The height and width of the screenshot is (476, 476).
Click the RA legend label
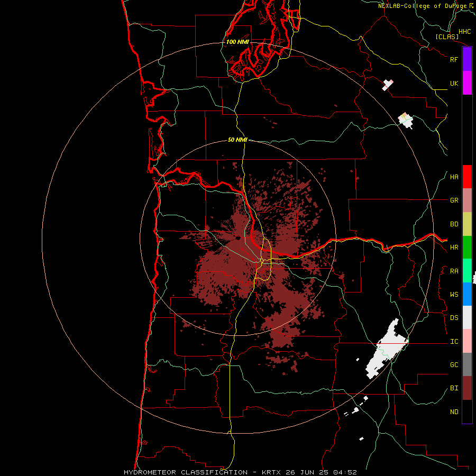pos(454,271)
